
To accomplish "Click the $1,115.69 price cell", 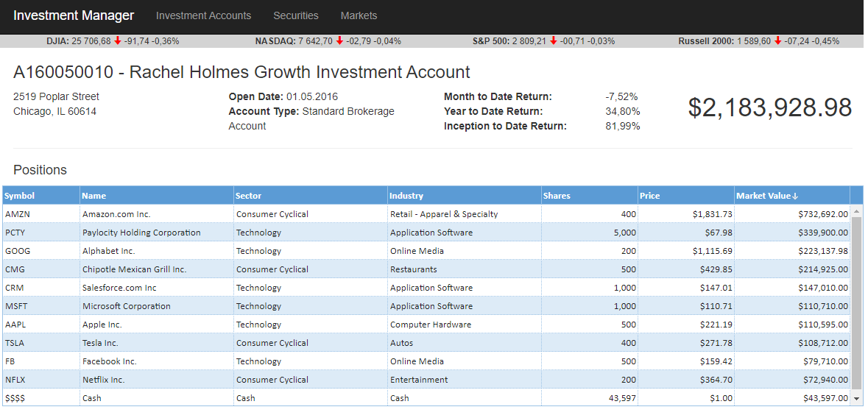I will [686, 251].
